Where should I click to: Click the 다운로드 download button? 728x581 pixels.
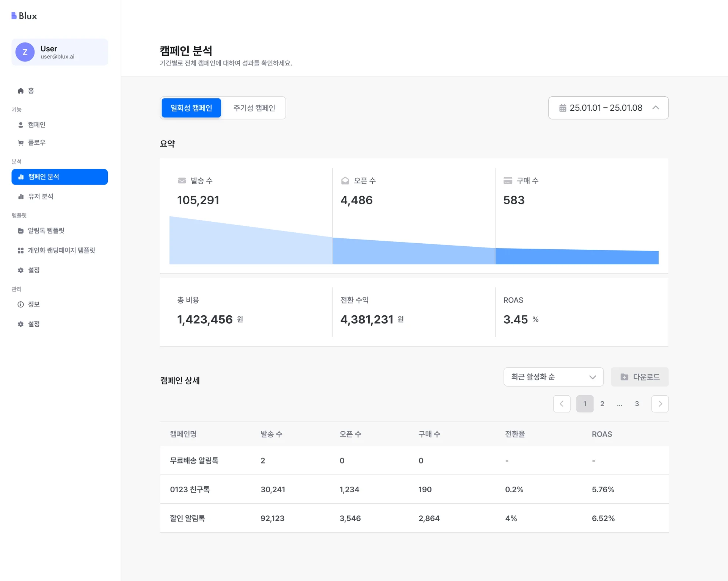tap(640, 377)
